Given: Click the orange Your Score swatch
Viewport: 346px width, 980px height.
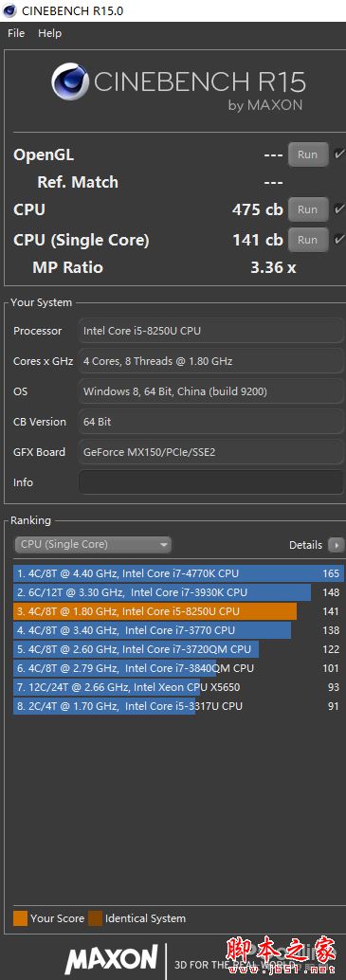Looking at the screenshot, I should 21,918.
